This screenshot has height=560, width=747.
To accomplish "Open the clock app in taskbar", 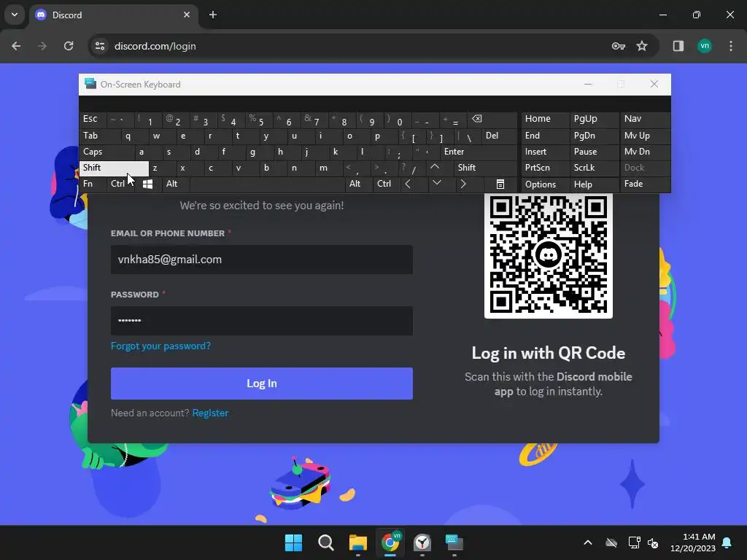I will 422,542.
